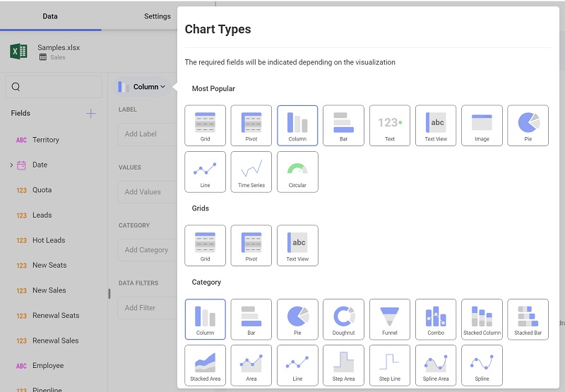Choose the Image visualization type
This screenshot has width=565, height=392.
[482, 126]
